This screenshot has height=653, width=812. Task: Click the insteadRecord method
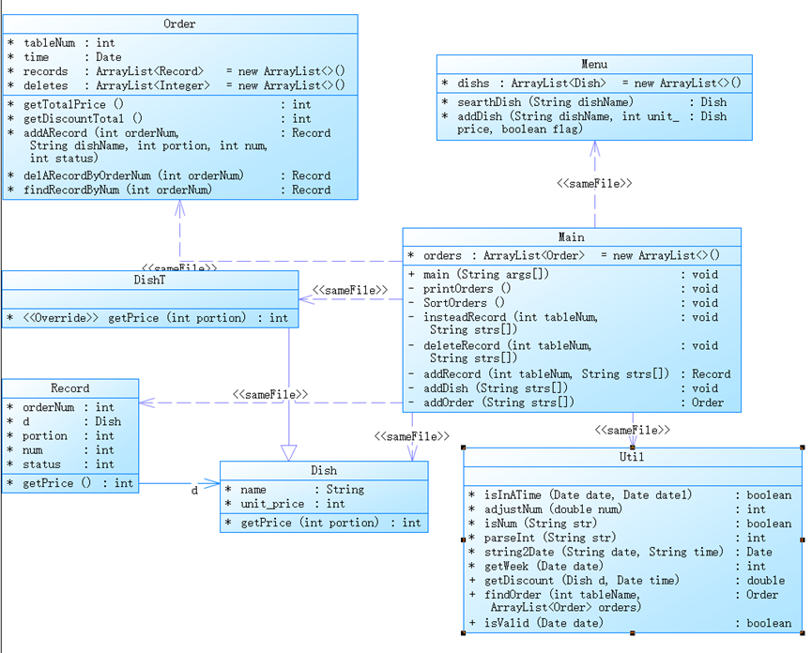(x=563, y=324)
